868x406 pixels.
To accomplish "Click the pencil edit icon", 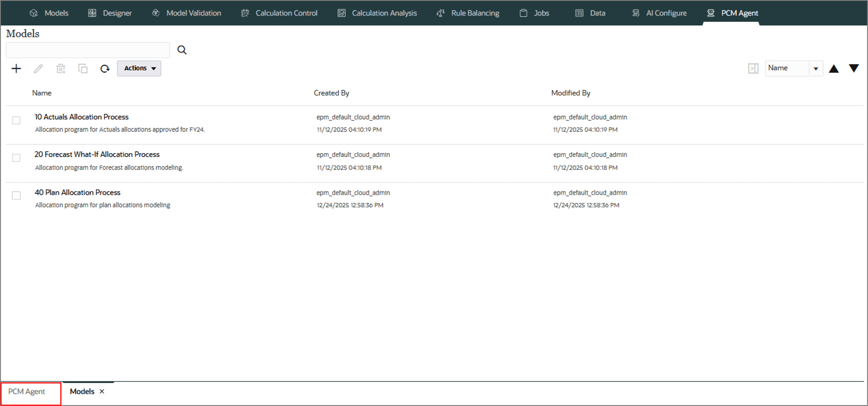I will (x=38, y=69).
